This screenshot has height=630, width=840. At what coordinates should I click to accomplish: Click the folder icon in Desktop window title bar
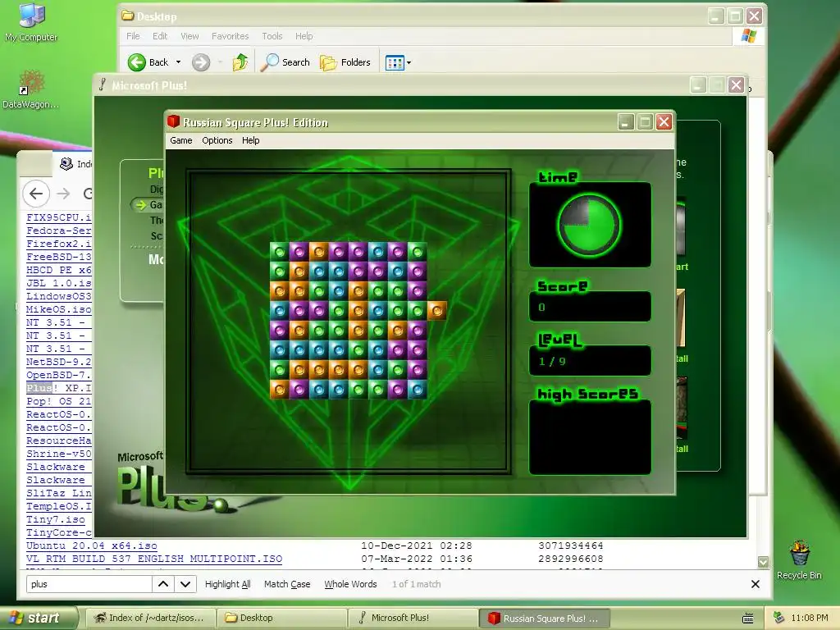[x=127, y=16]
